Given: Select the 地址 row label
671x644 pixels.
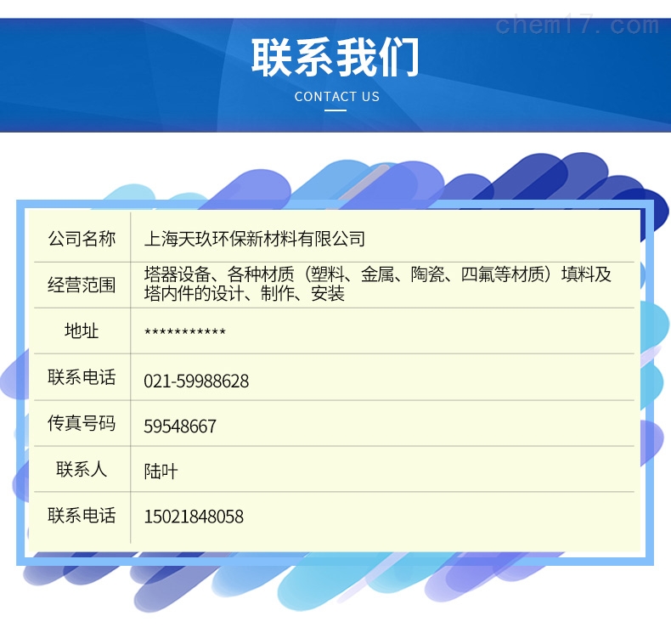Looking at the screenshot, I should point(82,330).
